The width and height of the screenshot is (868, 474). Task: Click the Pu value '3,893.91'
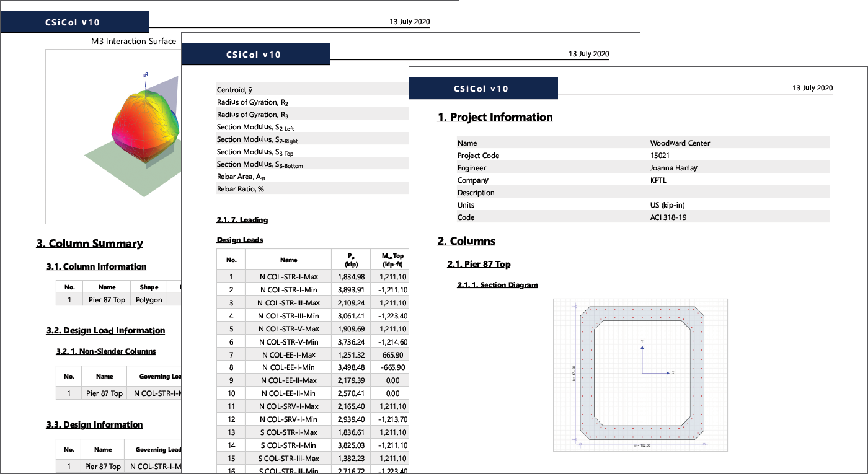(x=351, y=289)
